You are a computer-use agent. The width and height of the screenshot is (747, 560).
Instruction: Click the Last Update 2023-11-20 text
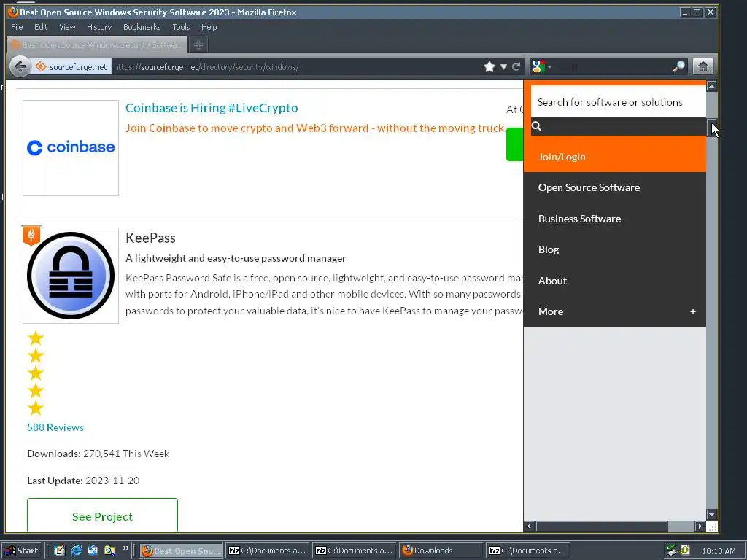click(83, 481)
